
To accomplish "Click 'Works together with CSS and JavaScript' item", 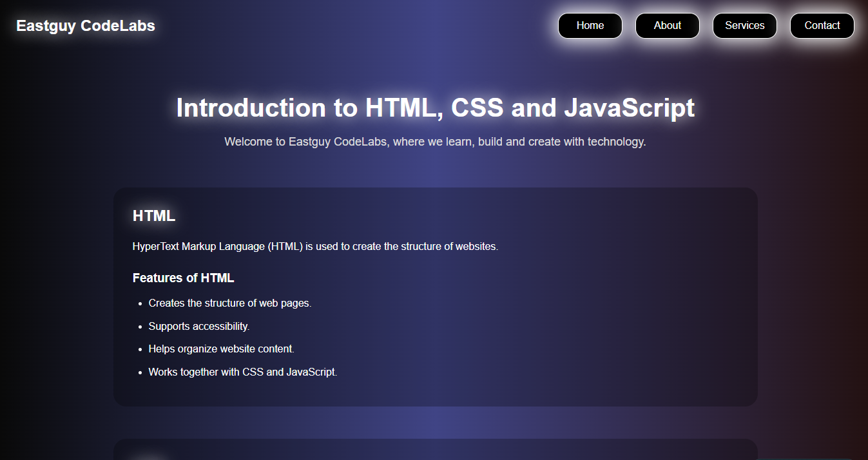I will (x=243, y=372).
